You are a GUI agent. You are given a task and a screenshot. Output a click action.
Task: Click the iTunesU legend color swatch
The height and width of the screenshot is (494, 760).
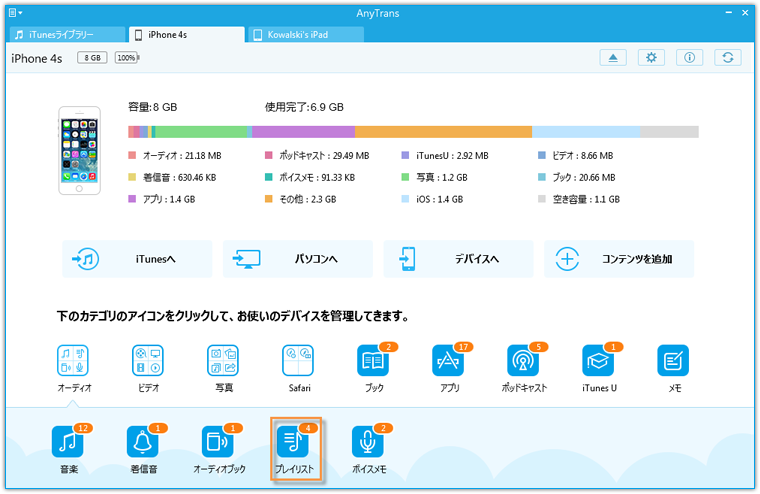[x=405, y=156]
